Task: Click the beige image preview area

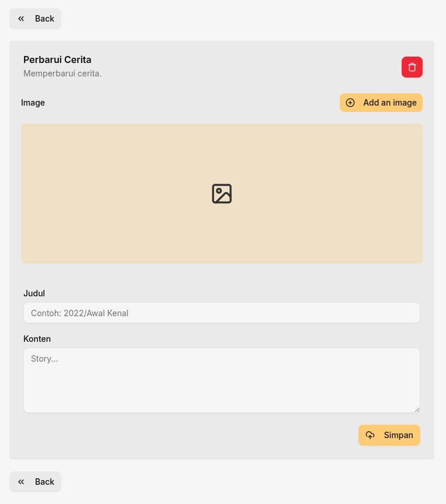Action: click(222, 194)
